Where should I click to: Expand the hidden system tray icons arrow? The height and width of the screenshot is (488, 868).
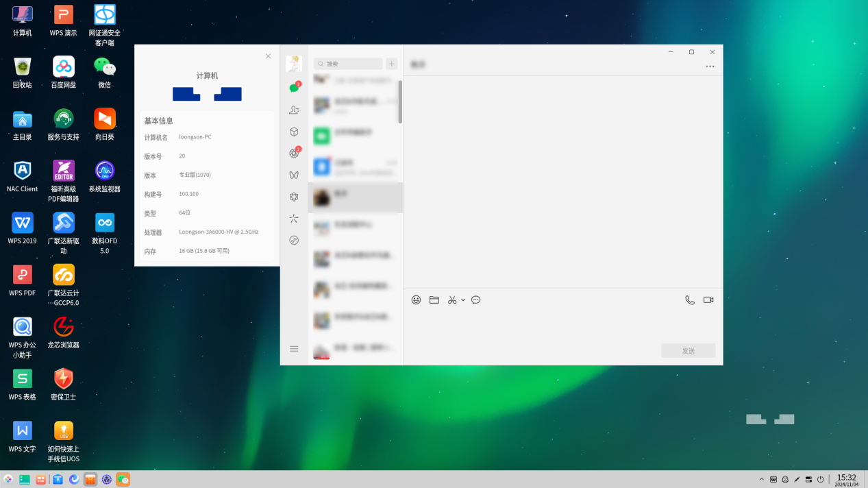pyautogui.click(x=761, y=480)
